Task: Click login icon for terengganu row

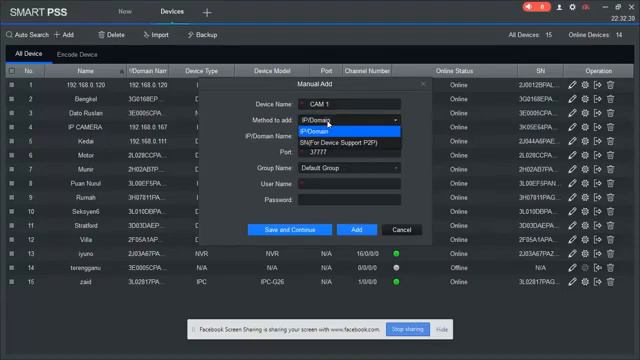Action: [598, 268]
